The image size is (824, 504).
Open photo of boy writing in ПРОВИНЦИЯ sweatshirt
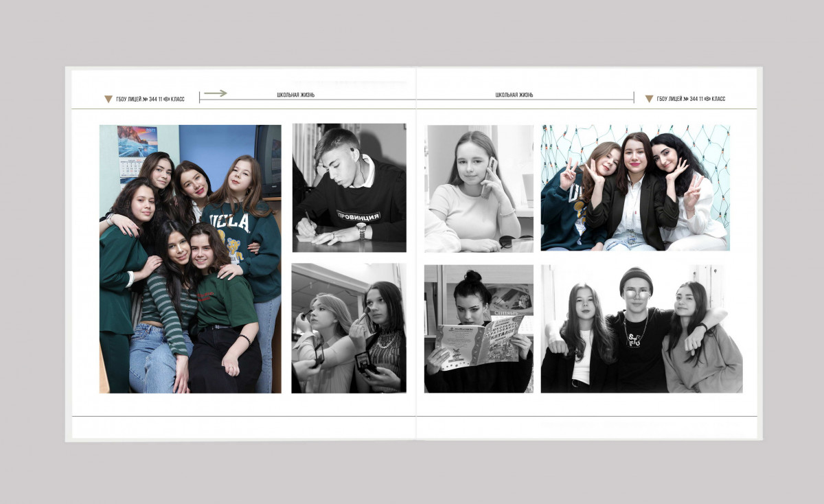coord(349,187)
